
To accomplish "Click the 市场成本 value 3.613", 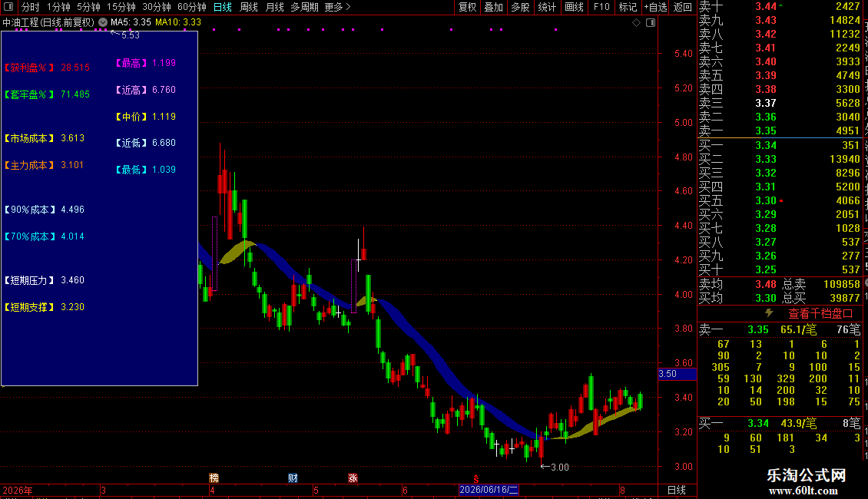I will 72,138.
